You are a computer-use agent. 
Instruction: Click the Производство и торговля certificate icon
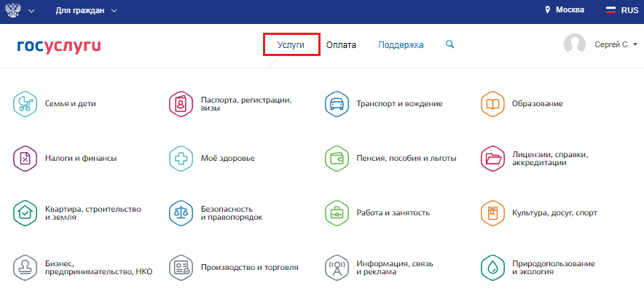[181, 268]
